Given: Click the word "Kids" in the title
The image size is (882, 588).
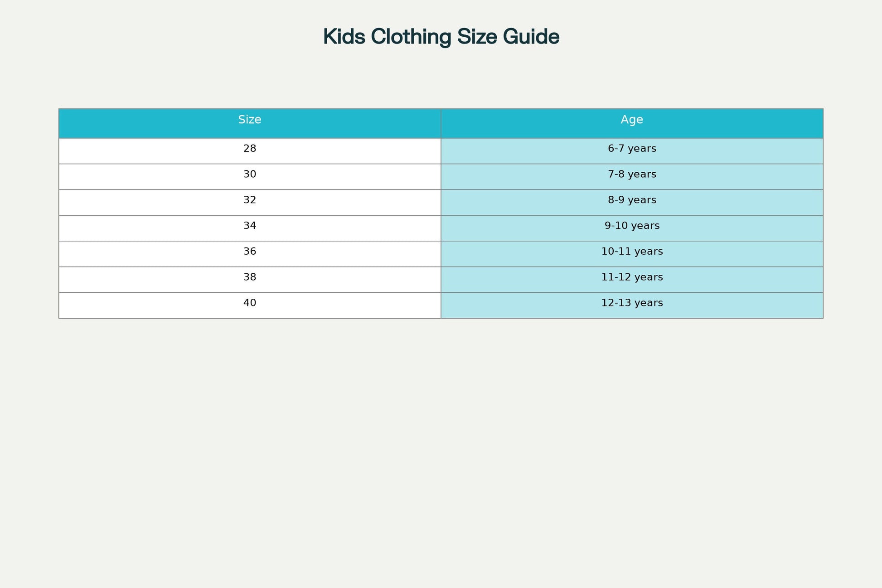Looking at the screenshot, I should pyautogui.click(x=344, y=37).
